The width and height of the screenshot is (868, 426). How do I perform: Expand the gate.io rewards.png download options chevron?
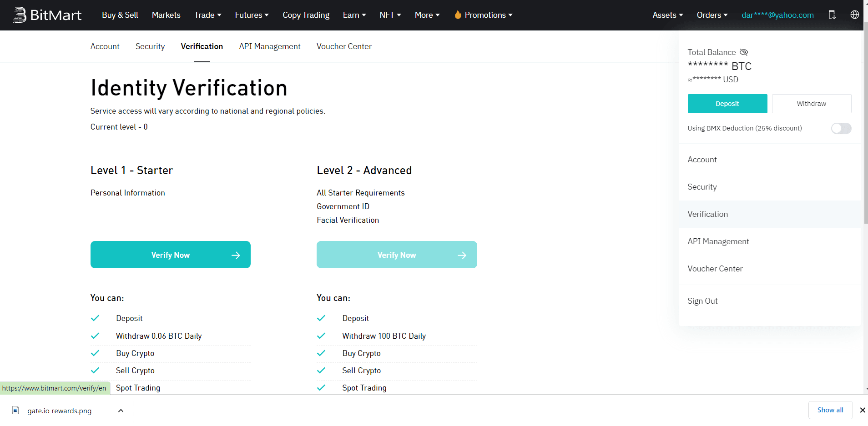121,411
